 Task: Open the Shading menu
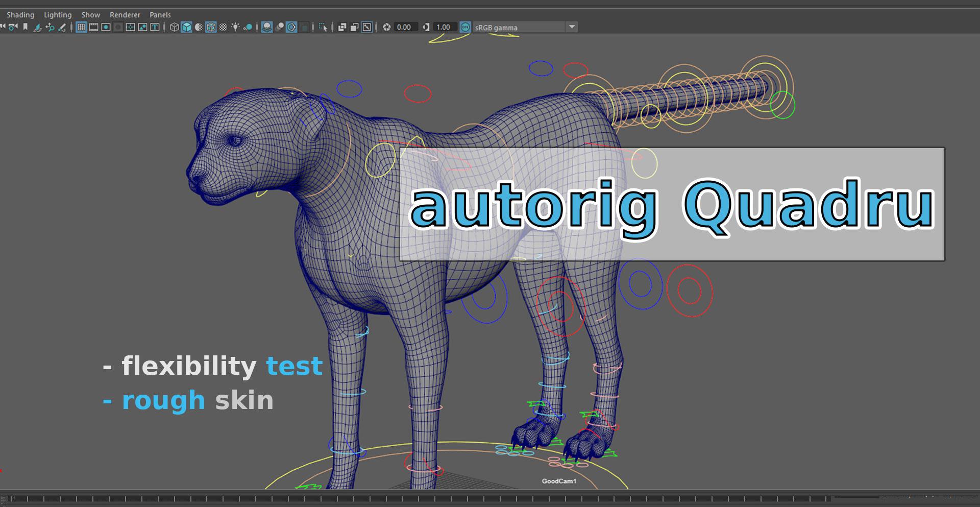20,15
